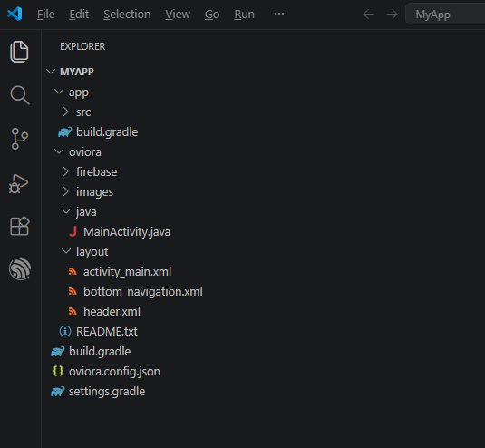Open the Selection menu
485x448 pixels.
coord(127,15)
